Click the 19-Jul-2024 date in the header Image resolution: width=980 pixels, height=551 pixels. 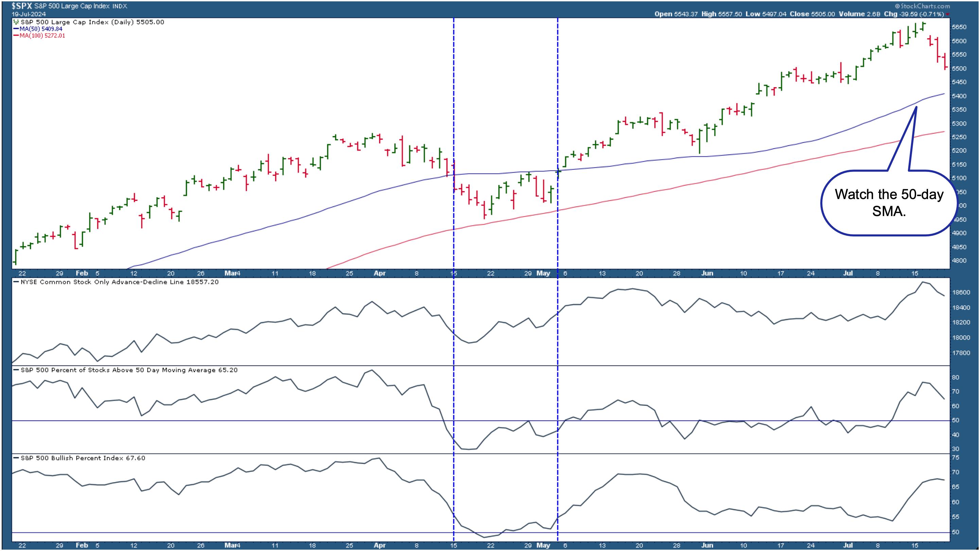(x=29, y=14)
